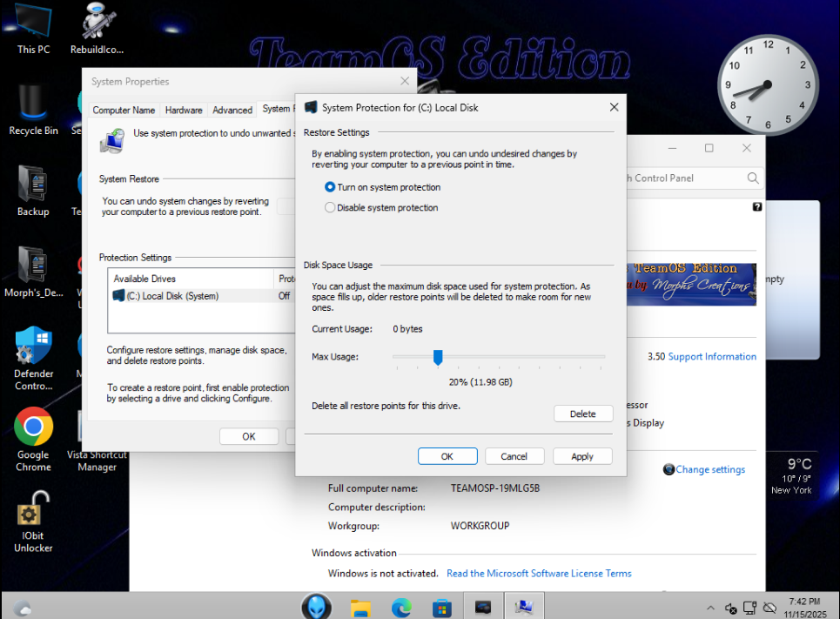Select (C:) Local Disk (System) drive row
Viewport: 840px width, 619px height.
pyautogui.click(x=202, y=296)
